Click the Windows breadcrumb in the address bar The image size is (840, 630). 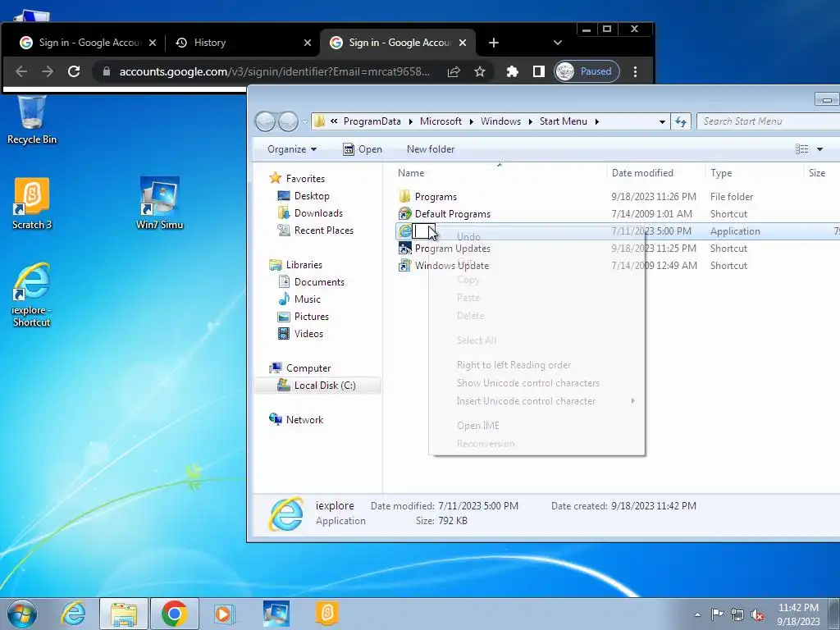[x=500, y=121]
